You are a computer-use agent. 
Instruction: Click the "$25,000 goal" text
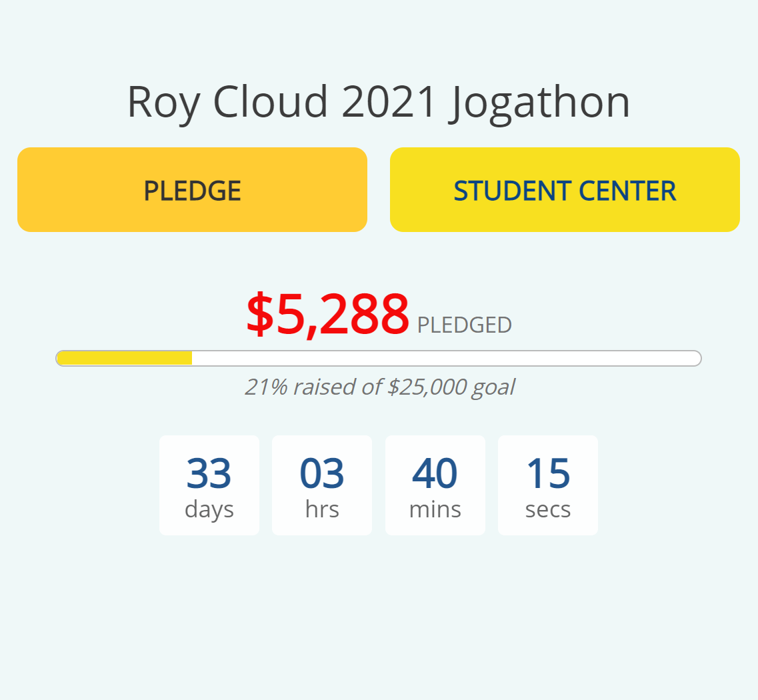coord(451,387)
